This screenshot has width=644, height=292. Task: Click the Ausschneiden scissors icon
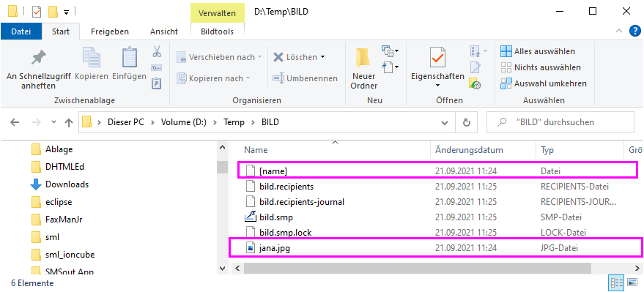(157, 52)
